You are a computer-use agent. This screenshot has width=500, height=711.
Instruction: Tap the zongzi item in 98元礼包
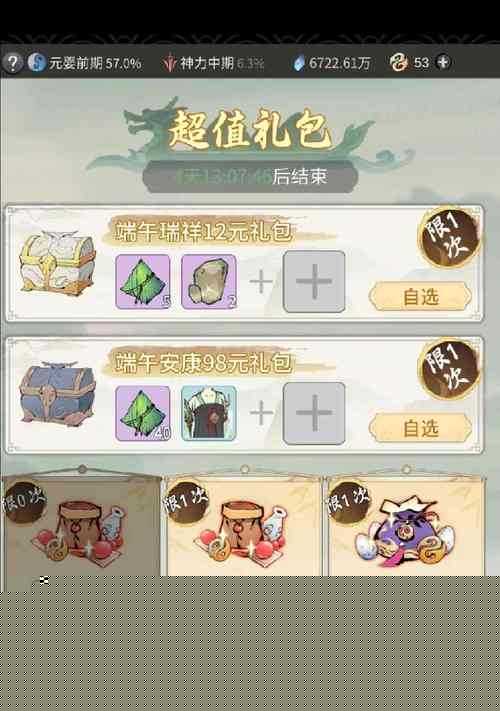(x=143, y=413)
